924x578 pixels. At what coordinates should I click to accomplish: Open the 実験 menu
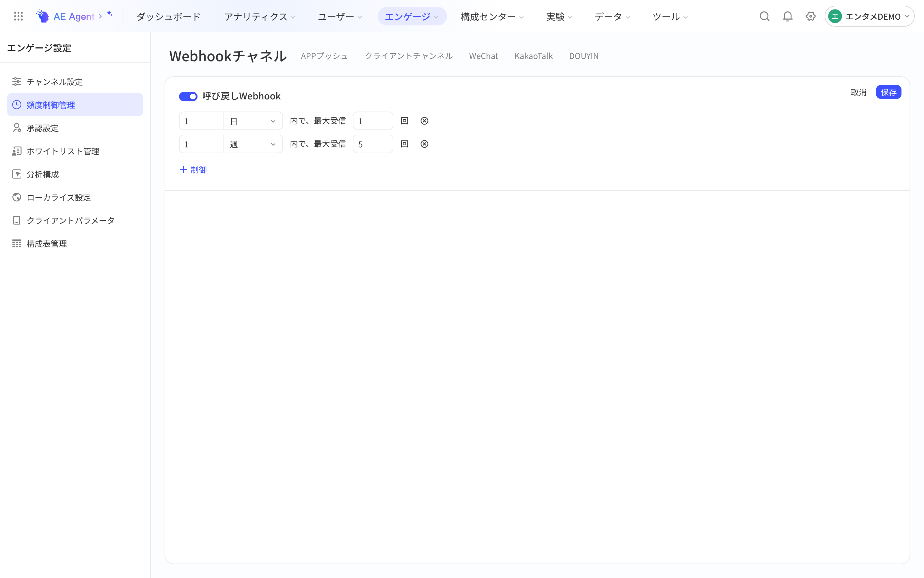[559, 16]
